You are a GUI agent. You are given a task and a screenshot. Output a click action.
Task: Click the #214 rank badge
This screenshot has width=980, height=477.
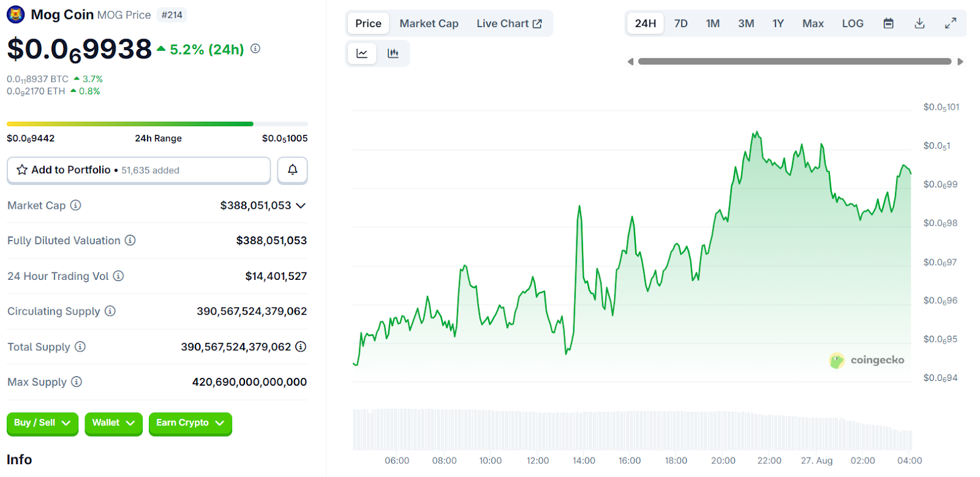coord(172,15)
